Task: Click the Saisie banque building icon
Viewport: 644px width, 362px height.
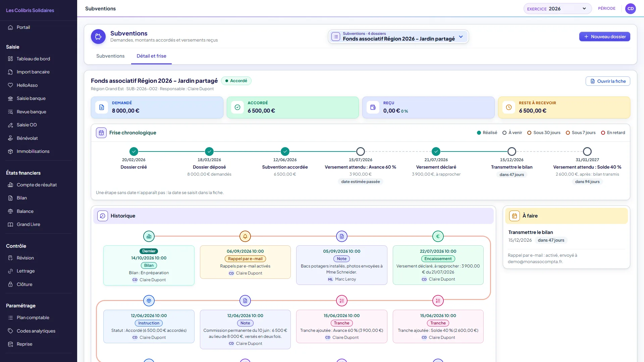Action: point(10,99)
